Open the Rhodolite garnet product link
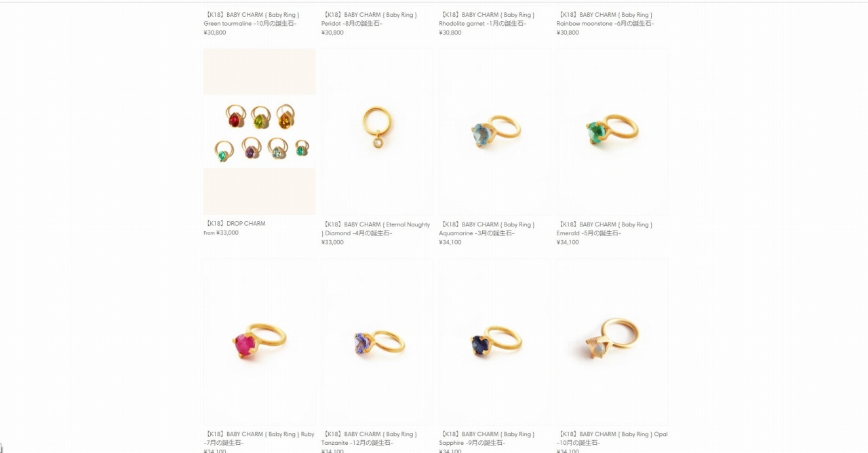This screenshot has height=453, width=868. click(487, 19)
